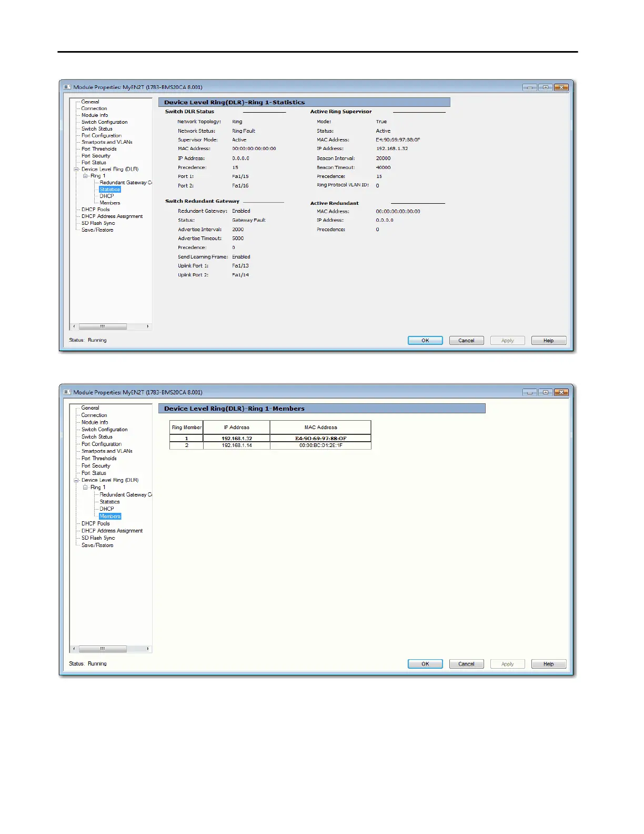Select Port Status in the Members window tree
The height and width of the screenshot is (834, 644).
pyautogui.click(x=94, y=473)
